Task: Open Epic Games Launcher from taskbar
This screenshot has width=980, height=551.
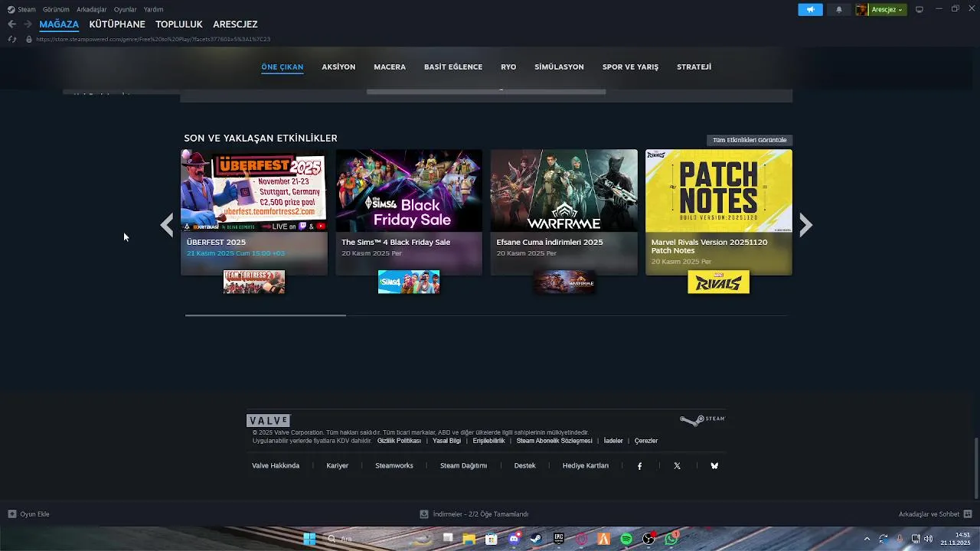Action: 559,539
